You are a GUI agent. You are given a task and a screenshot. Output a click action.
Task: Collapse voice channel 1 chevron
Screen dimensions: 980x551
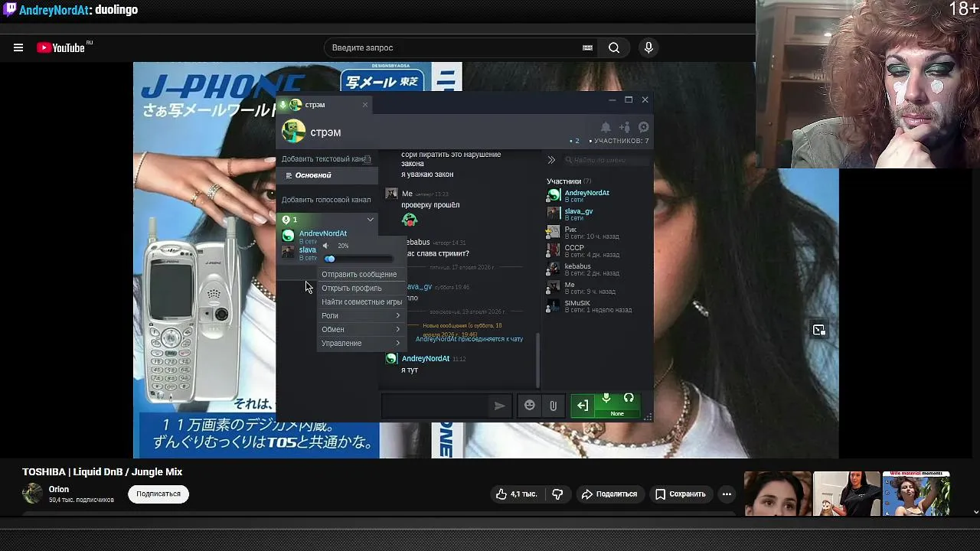coord(371,220)
